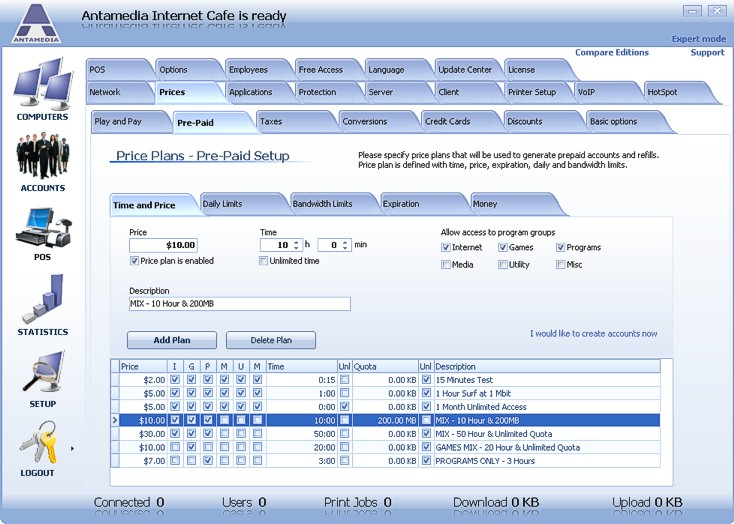Click the Antamedia logo icon

click(36, 23)
